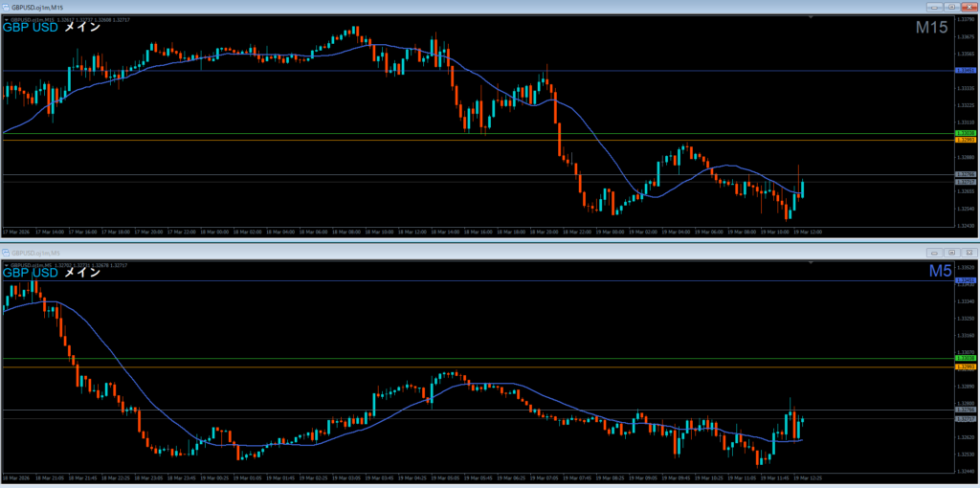
Task: Select the green 1.33038 price tag on M5 chart
Action: point(966,359)
